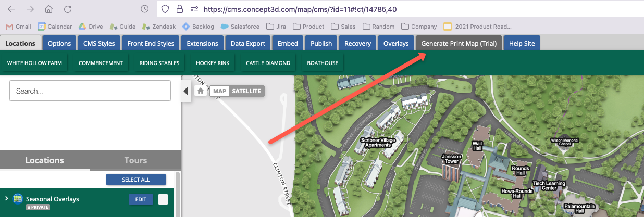Switch to the Locations CMS tab
The width and height of the screenshot is (644, 217).
point(20,43)
